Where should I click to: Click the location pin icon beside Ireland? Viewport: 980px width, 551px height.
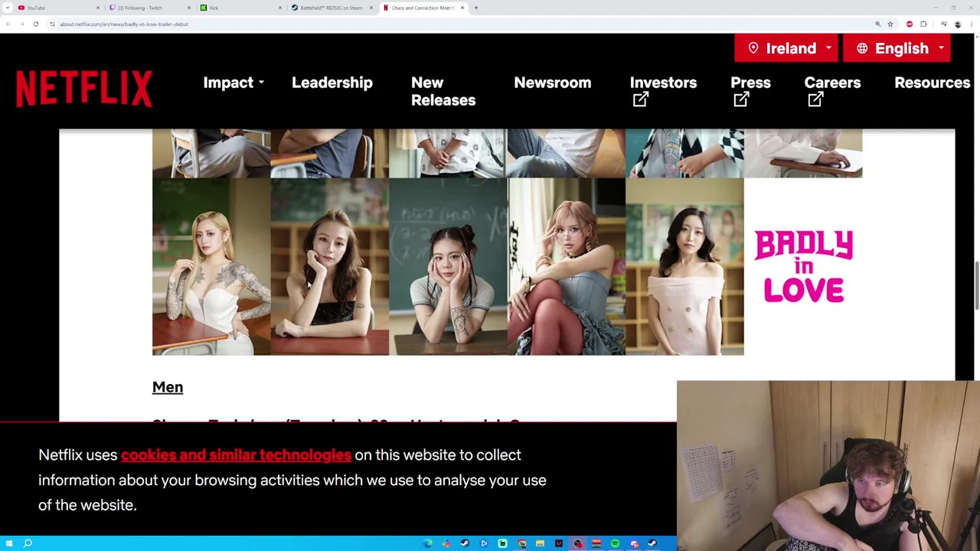click(753, 48)
